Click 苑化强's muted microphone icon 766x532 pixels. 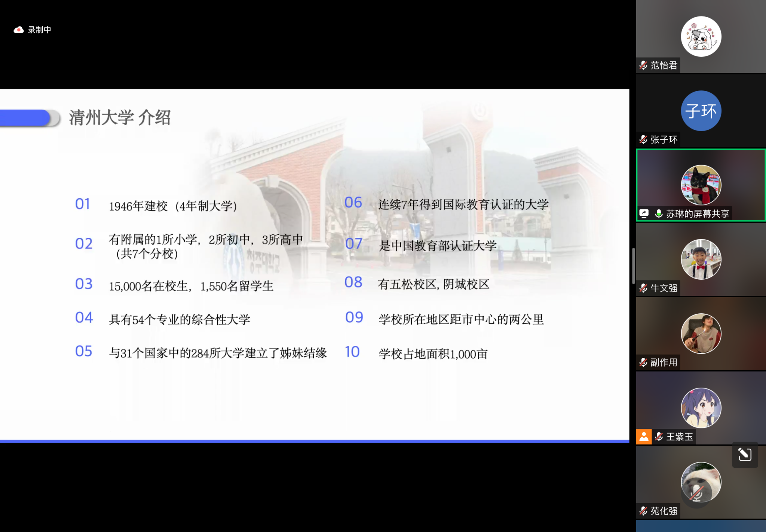643,511
